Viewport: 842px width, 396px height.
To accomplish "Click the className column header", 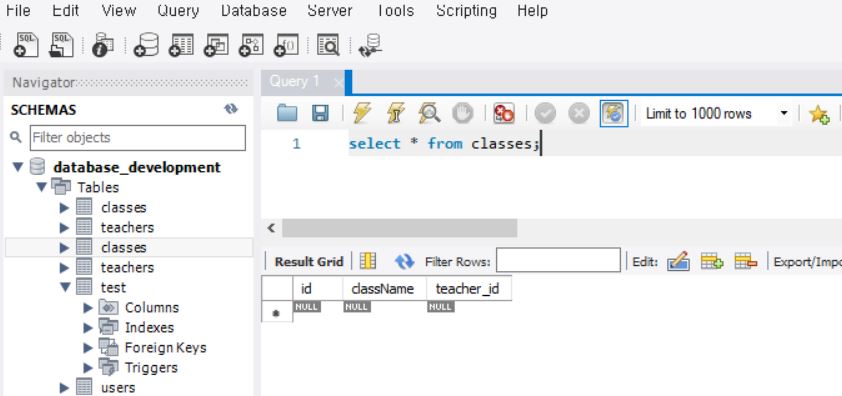I will [x=382, y=289].
